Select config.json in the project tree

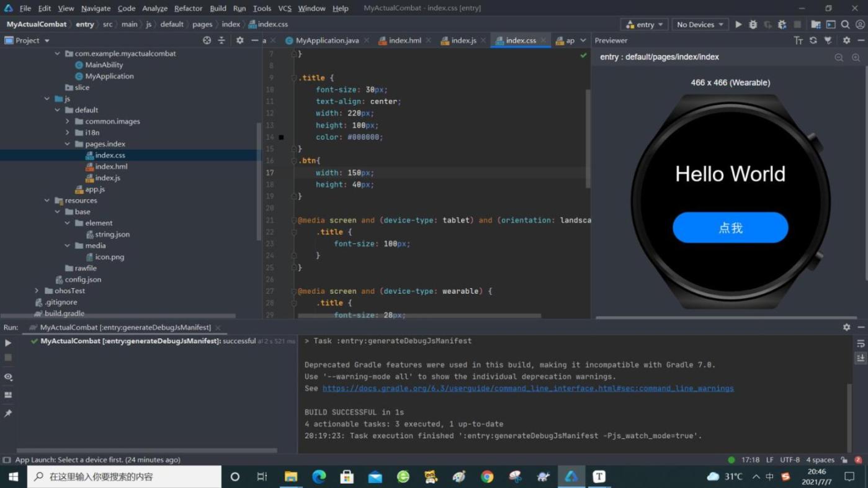pos(83,279)
